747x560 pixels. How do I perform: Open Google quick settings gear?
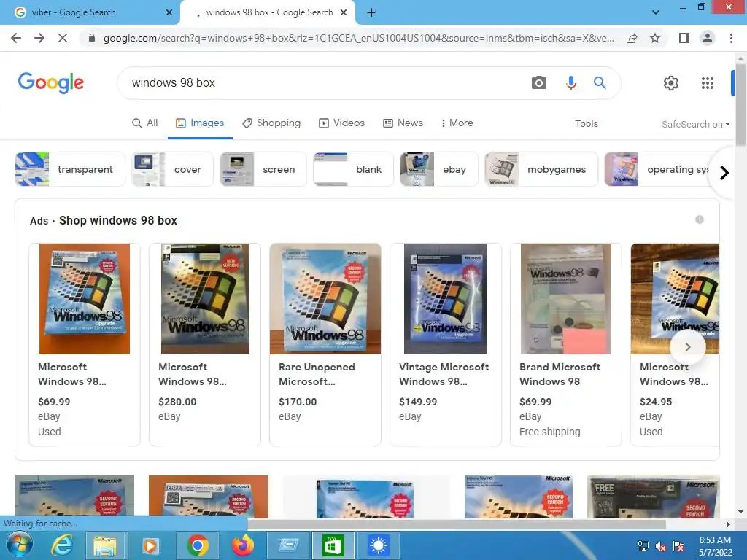tap(671, 83)
